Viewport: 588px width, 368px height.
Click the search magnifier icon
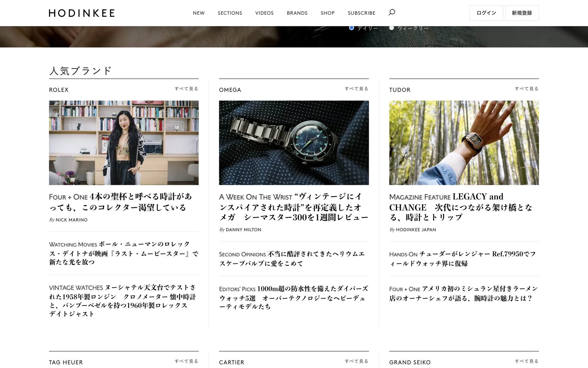pyautogui.click(x=392, y=13)
